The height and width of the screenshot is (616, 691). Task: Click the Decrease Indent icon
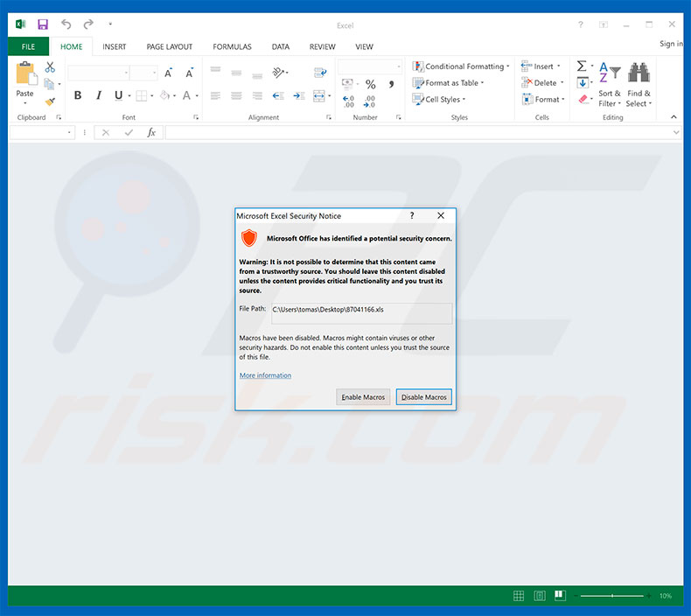tap(278, 95)
